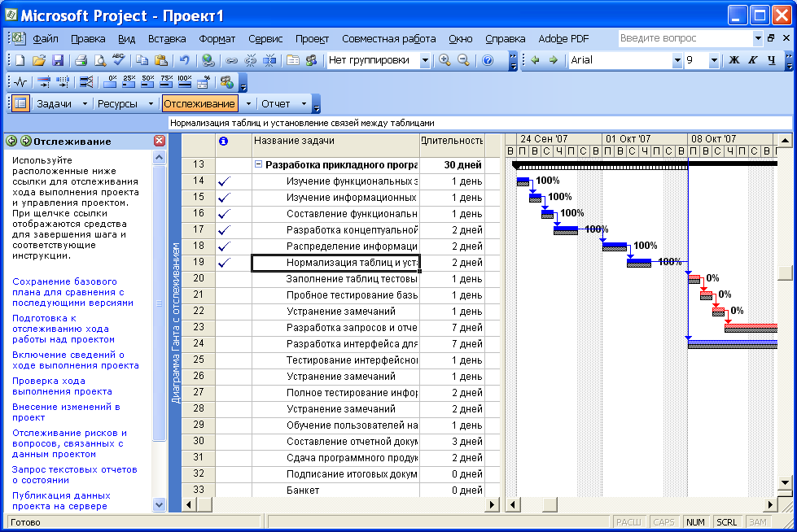Click the red 0% Gantt bar for task 20
Screen dimensions: 797x532
point(694,278)
